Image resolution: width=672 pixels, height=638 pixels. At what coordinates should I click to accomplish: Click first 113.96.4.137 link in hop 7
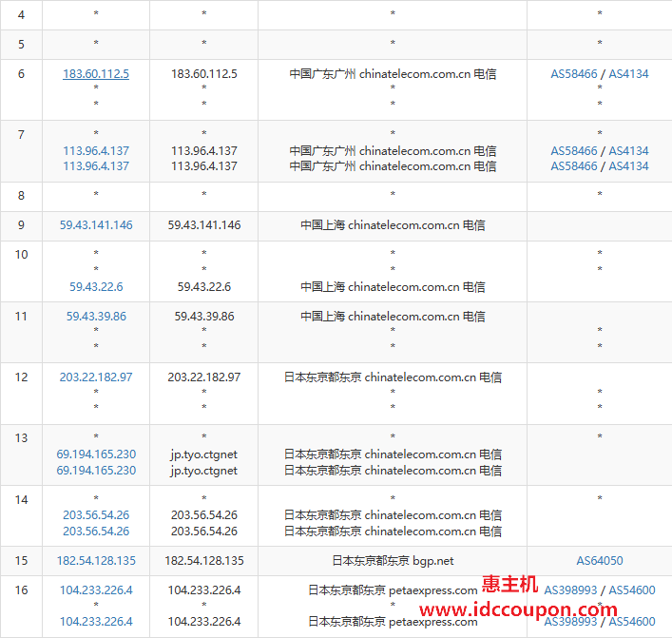pyautogui.click(x=96, y=151)
